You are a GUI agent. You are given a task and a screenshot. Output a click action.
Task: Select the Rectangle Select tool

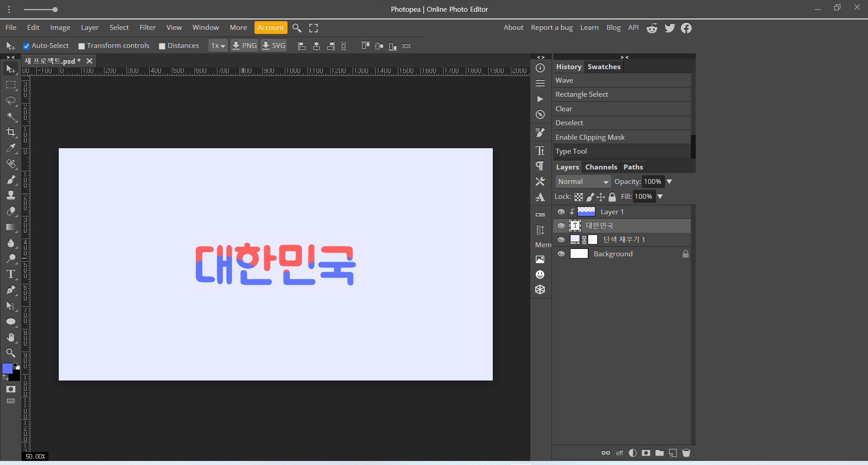(11, 85)
